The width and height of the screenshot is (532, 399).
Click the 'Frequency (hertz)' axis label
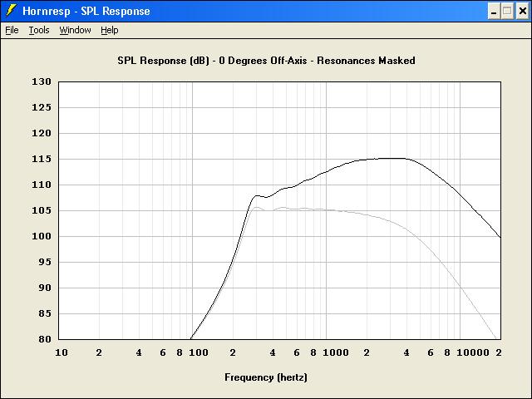[x=266, y=377]
